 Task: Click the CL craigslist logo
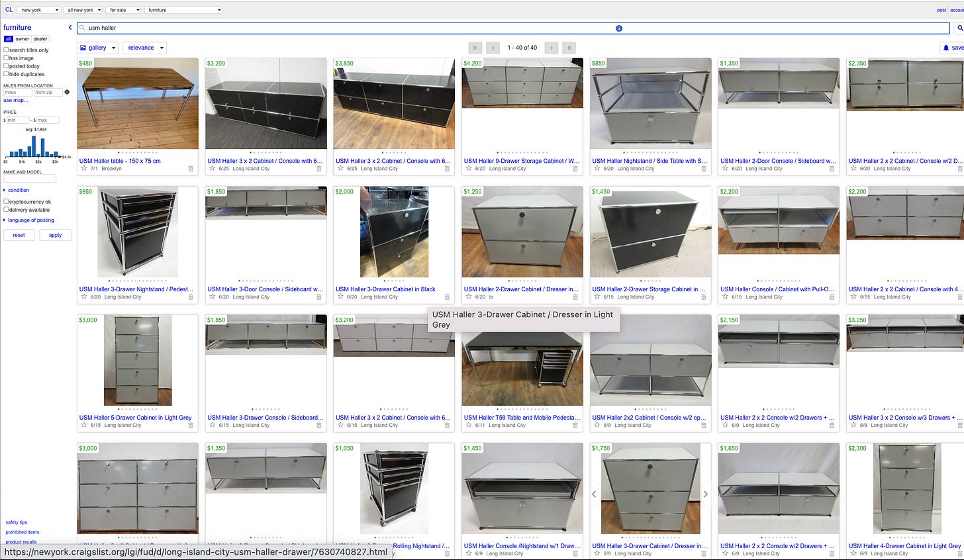(9, 10)
